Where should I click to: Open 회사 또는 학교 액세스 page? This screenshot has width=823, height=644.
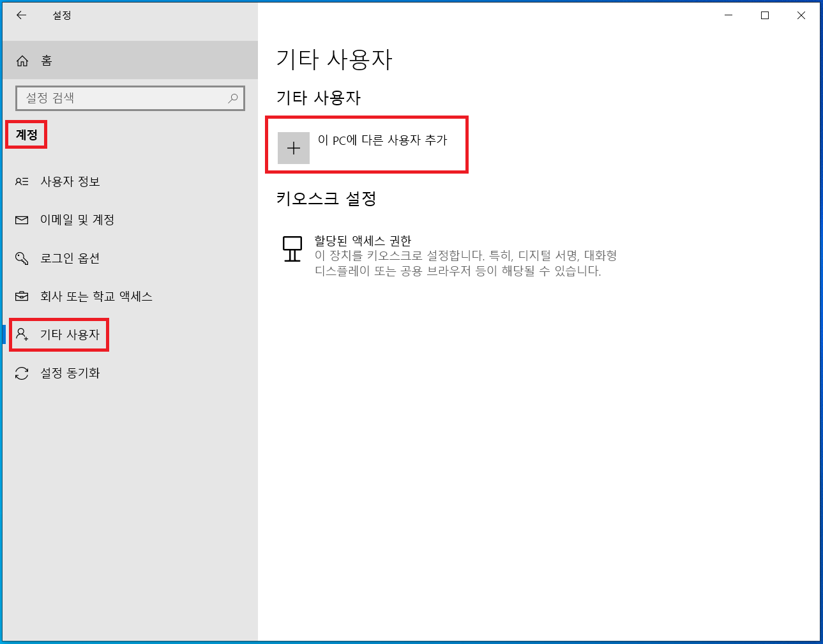[x=130, y=297]
